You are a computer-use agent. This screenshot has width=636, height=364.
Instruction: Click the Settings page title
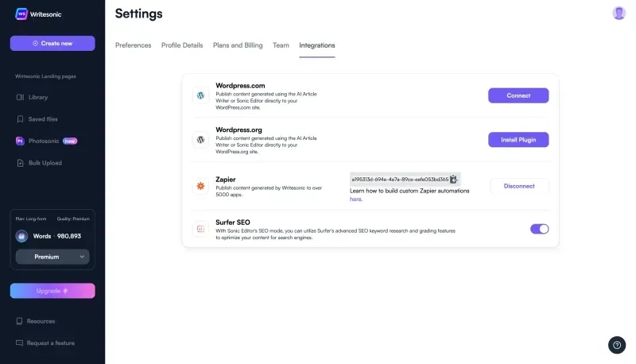point(138,14)
